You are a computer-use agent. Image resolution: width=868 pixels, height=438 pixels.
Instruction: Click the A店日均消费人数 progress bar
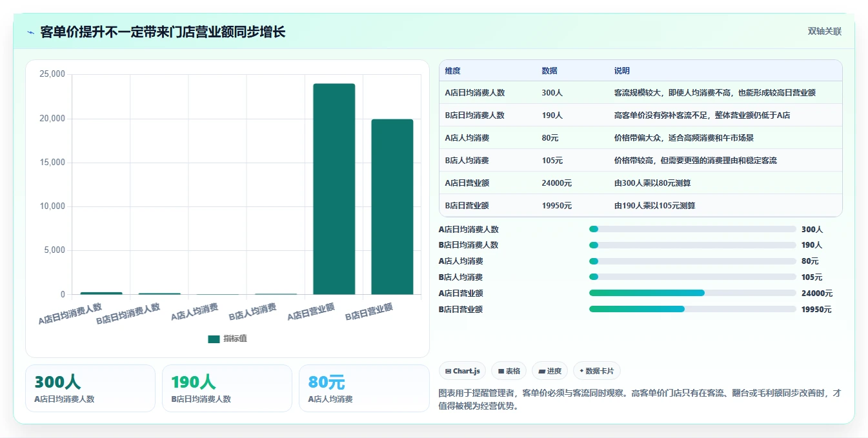tap(692, 229)
